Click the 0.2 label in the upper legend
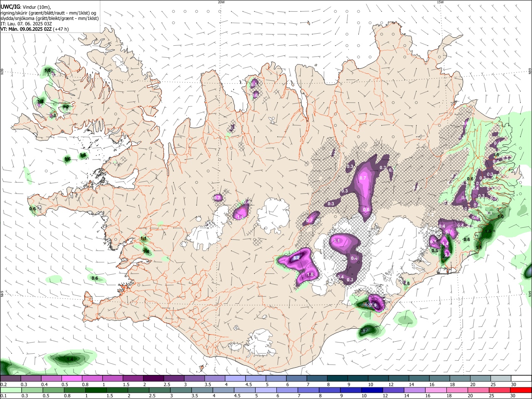The height and width of the screenshot is (399, 532). click(3, 385)
